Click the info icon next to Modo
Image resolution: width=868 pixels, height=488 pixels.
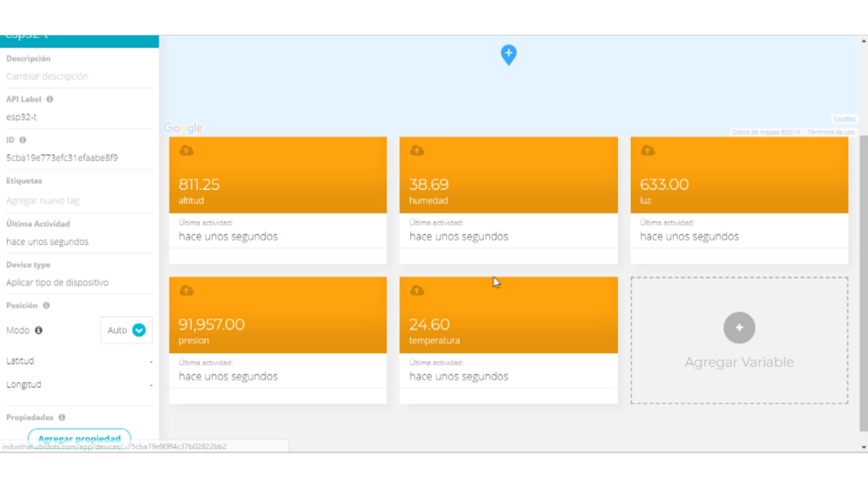click(39, 330)
